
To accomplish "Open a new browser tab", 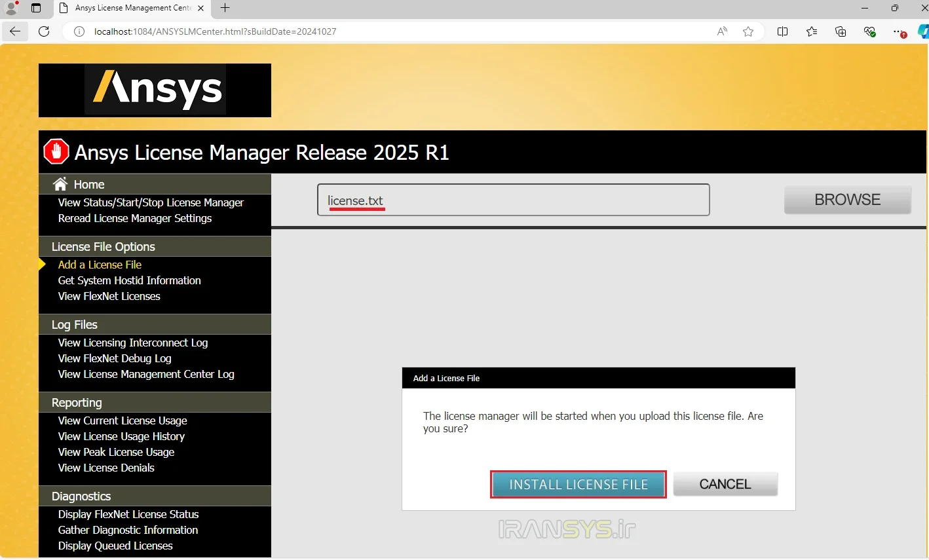I will (x=225, y=8).
